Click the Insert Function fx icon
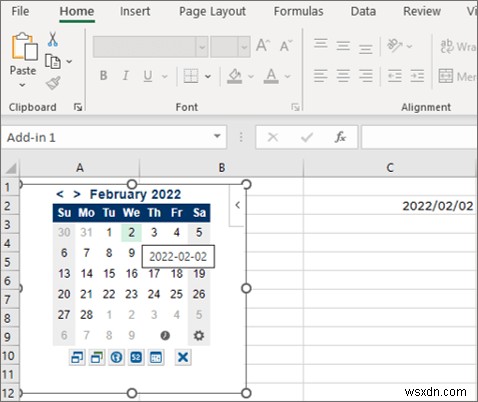The image size is (478, 402). pyautogui.click(x=340, y=137)
